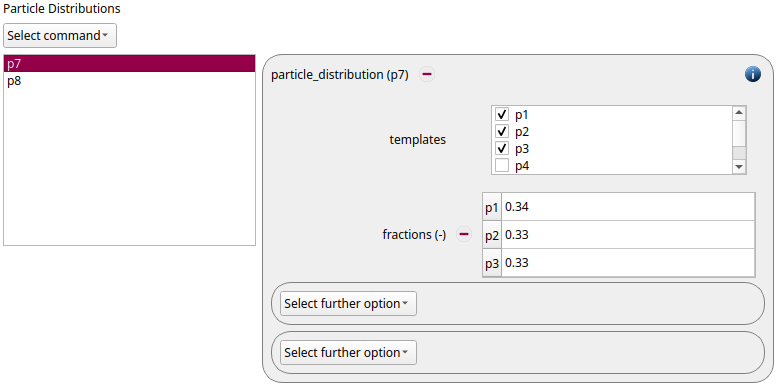
Task: Click the p1 row header in fractions table
Action: tap(492, 207)
